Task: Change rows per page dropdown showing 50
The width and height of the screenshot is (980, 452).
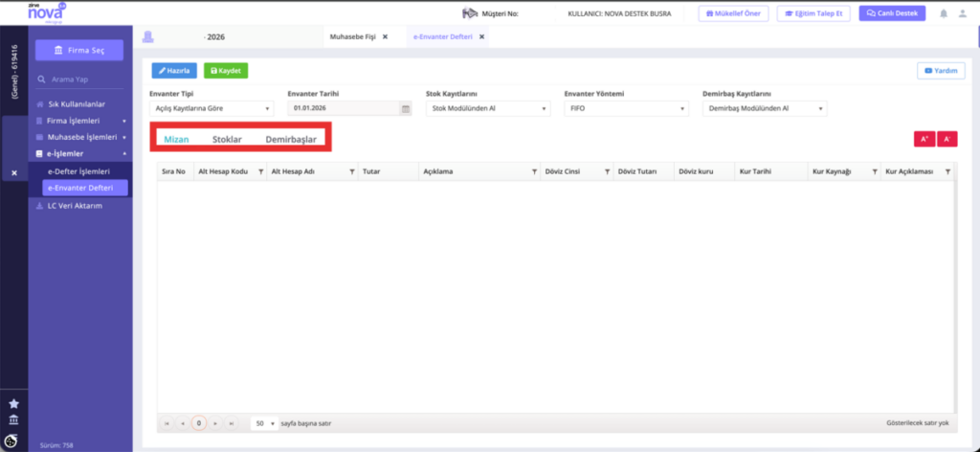Action: pyautogui.click(x=264, y=423)
